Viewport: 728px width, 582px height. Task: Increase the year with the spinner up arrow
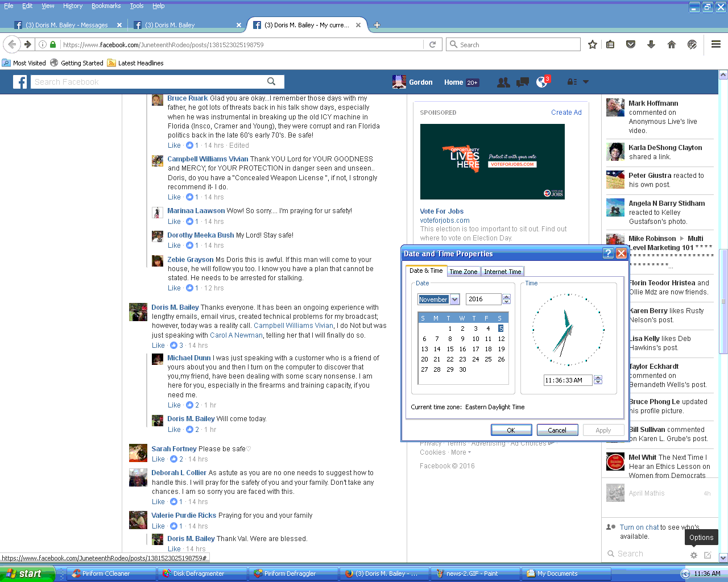506,297
